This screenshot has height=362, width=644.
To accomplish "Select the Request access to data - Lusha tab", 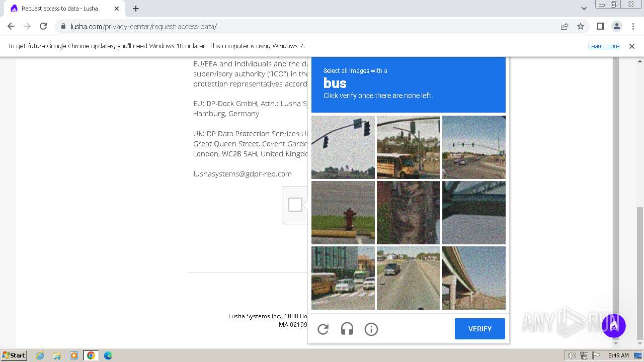I will 64,9.
